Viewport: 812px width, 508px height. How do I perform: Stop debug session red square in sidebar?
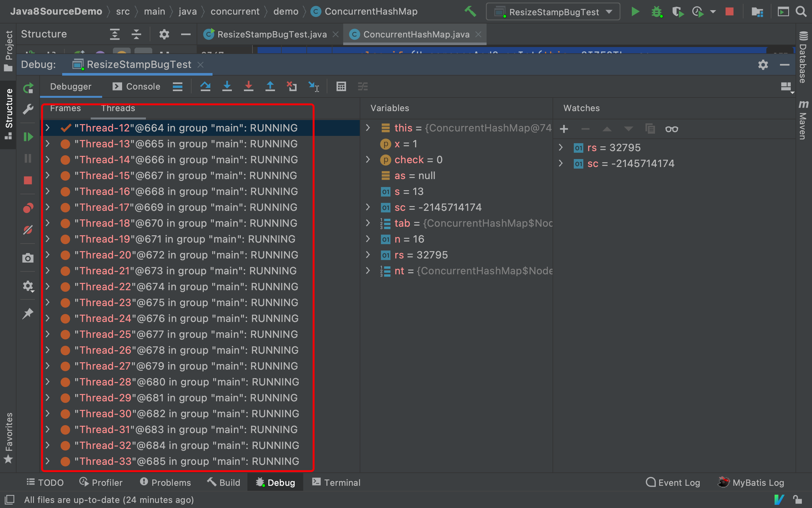click(28, 180)
